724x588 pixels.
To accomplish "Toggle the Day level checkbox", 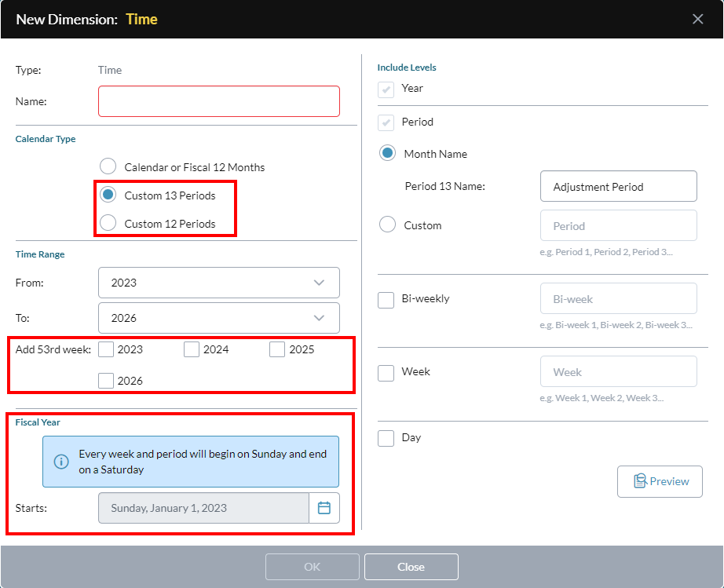I will [x=386, y=439].
